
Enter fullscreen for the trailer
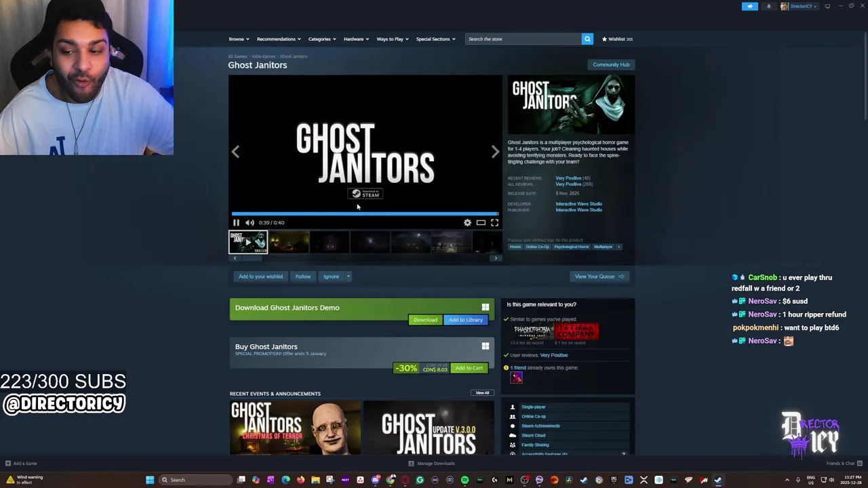(494, 222)
